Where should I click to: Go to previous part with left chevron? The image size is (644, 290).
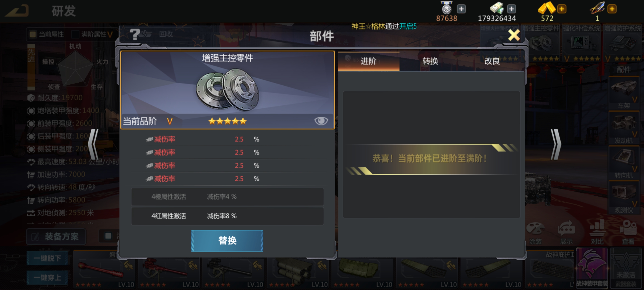tap(94, 144)
